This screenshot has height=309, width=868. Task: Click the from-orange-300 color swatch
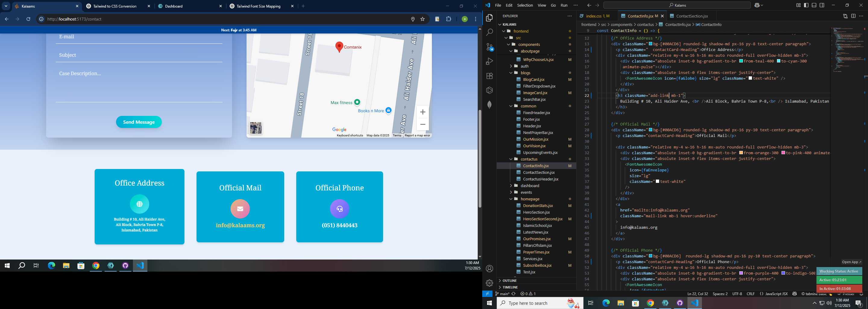coord(741,153)
